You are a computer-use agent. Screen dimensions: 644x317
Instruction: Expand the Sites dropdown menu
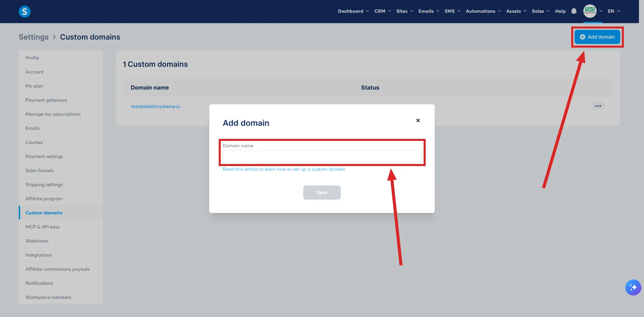pyautogui.click(x=405, y=11)
